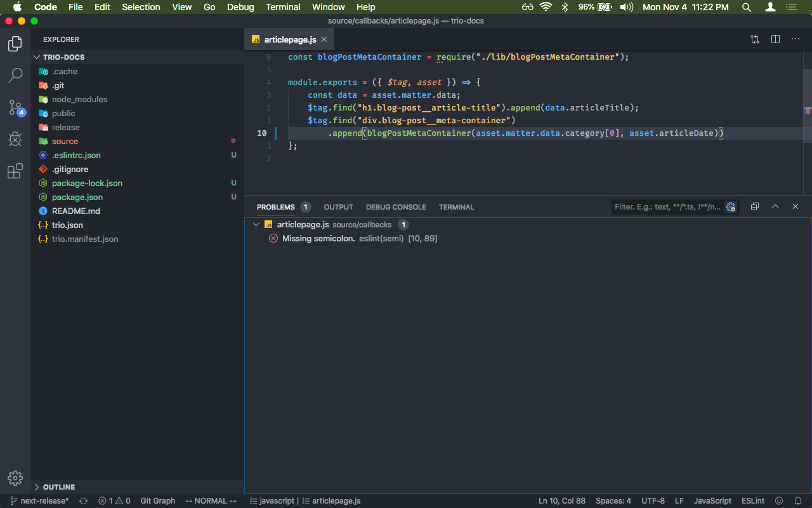The height and width of the screenshot is (508, 812).
Task: Click the UTF-8 encoding status item
Action: pyautogui.click(x=653, y=501)
